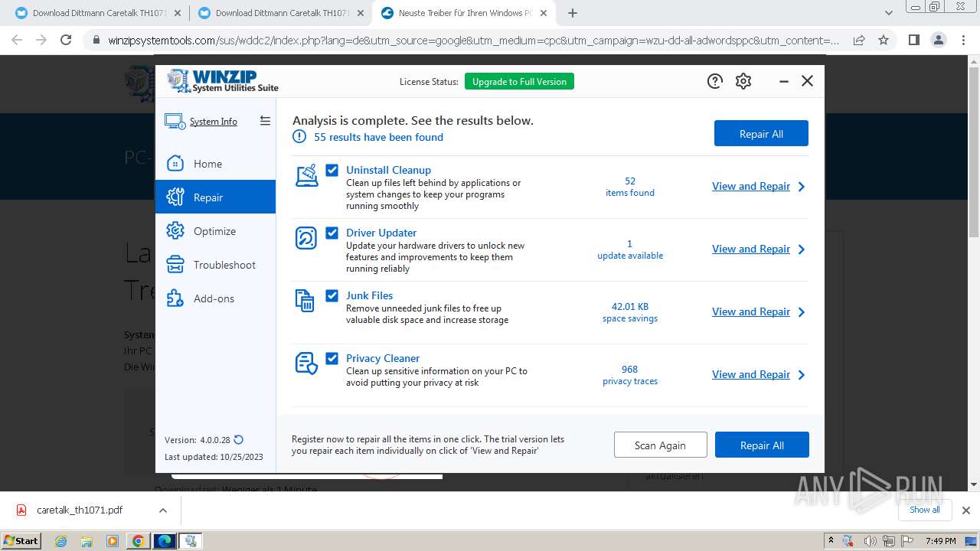Image resolution: width=980 pixels, height=551 pixels.
Task: Click the refresh icon next to version number
Action: tap(239, 440)
